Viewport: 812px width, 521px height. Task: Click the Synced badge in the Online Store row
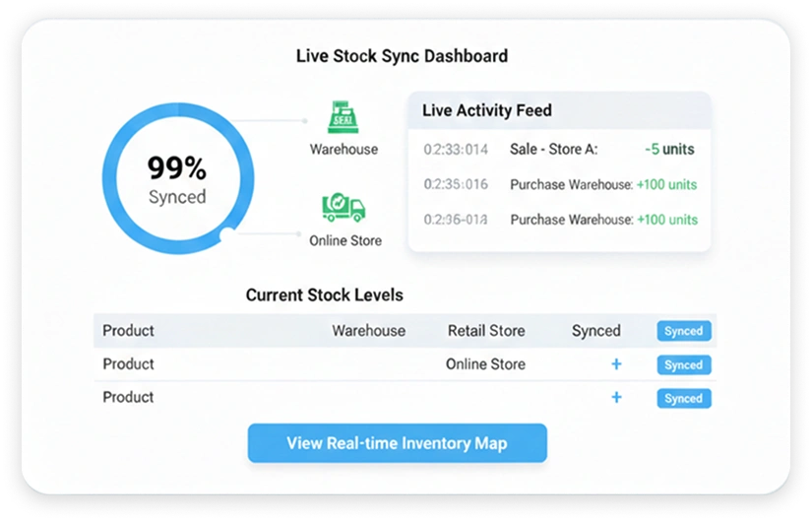point(684,364)
